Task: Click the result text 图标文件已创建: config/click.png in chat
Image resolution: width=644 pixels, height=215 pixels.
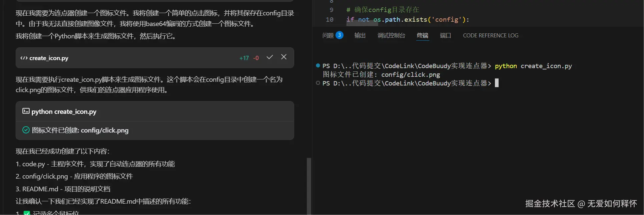Action: (80, 130)
